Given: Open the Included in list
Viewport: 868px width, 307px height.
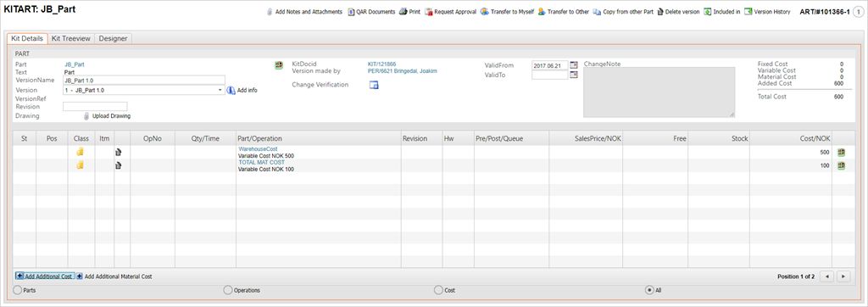Looking at the screenshot, I should tap(722, 12).
